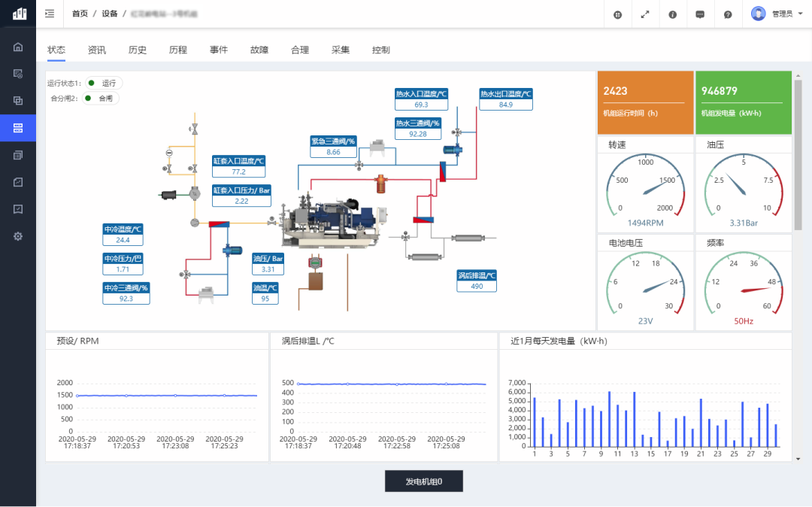Click the home icon in left sidebar

tap(18, 47)
